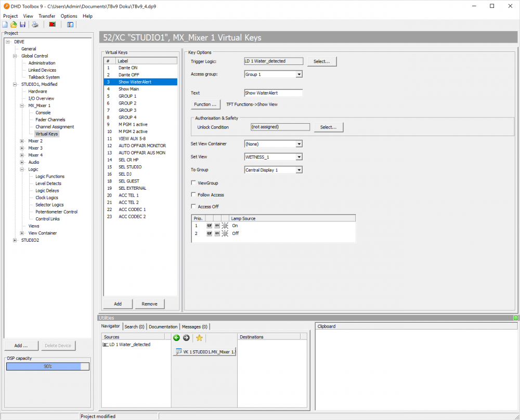Open a project with the Open folder icon
520x420 pixels.
tap(14, 24)
